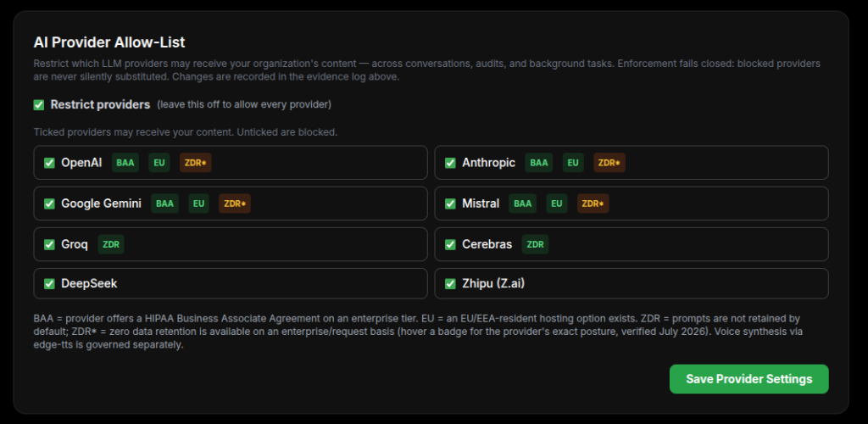Click the 'Enforcement fails closed' description paragraph
The image size is (868, 424).
click(427, 70)
